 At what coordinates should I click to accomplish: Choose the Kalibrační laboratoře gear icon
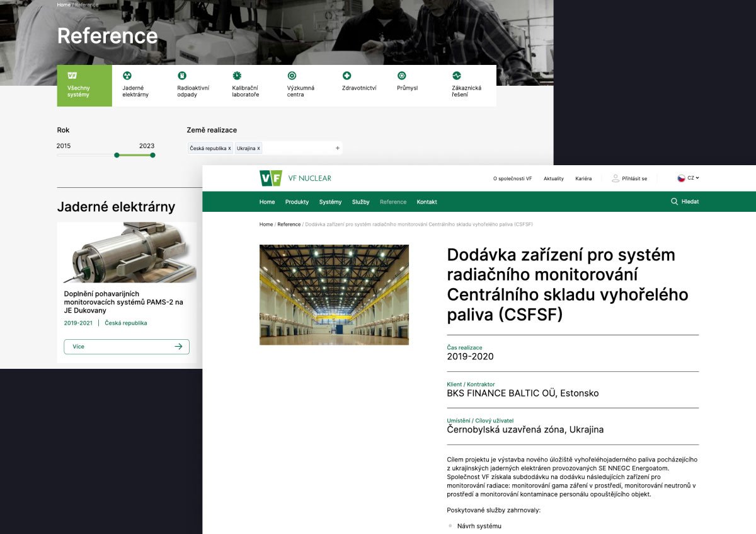pos(237,76)
